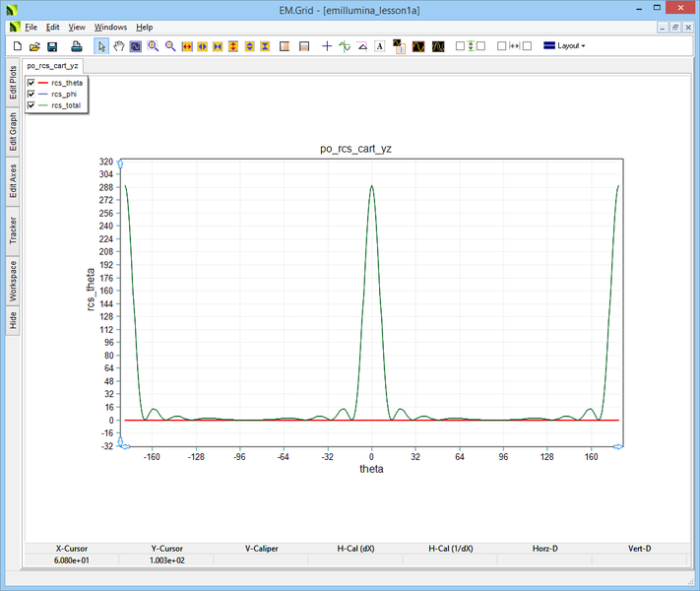
Task: Open the File menu
Action: [x=31, y=27]
